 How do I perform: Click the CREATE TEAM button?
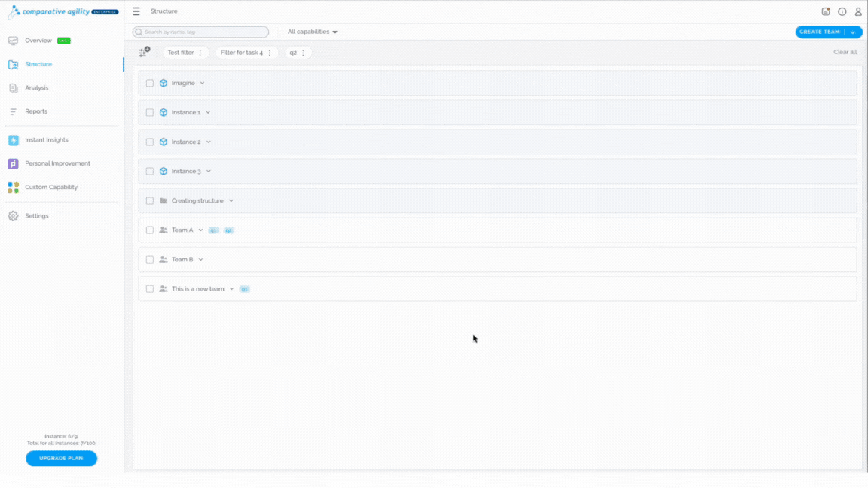click(x=820, y=32)
